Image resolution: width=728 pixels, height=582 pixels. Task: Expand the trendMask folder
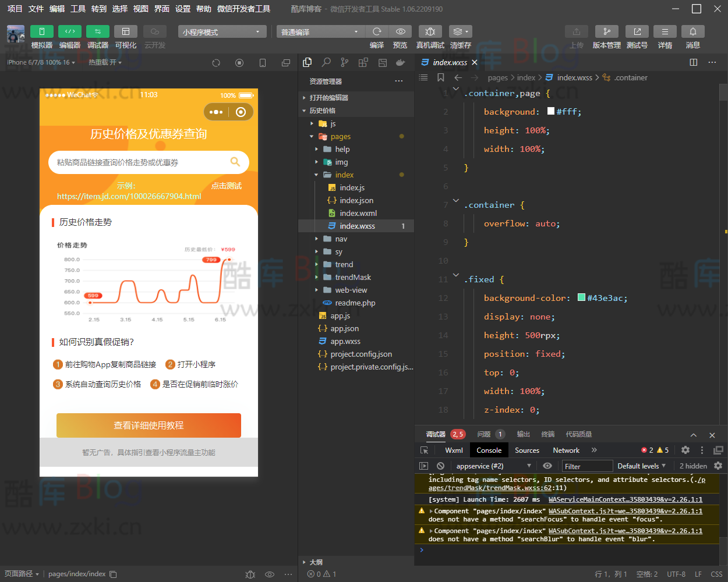(x=352, y=278)
